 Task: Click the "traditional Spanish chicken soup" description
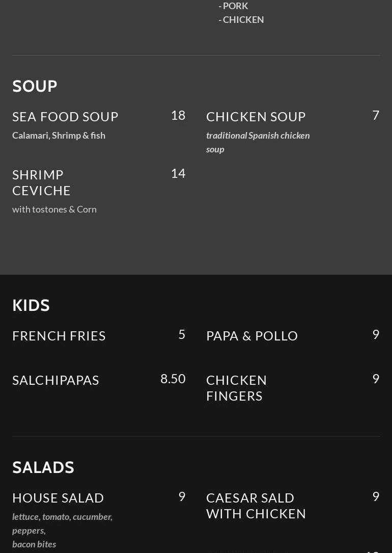click(x=258, y=142)
